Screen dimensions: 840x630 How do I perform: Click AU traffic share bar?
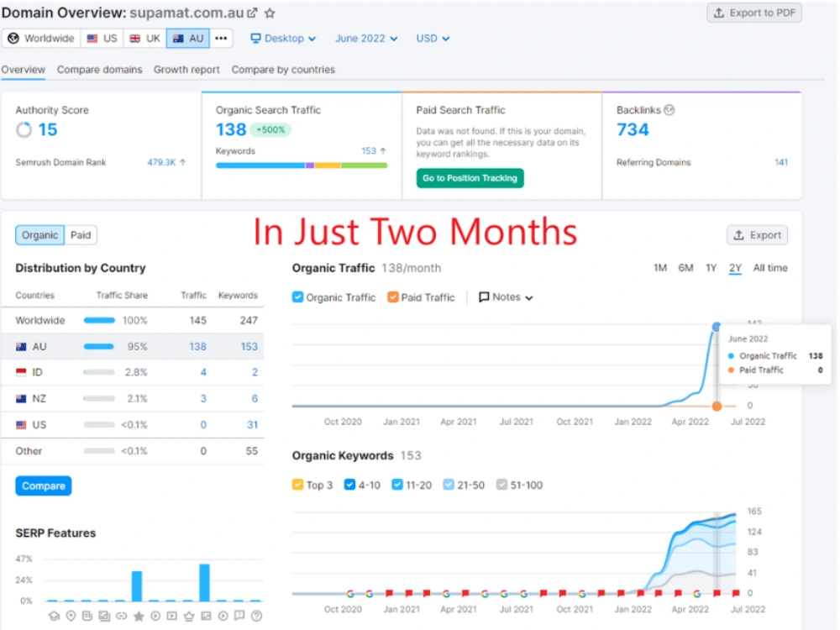98,347
